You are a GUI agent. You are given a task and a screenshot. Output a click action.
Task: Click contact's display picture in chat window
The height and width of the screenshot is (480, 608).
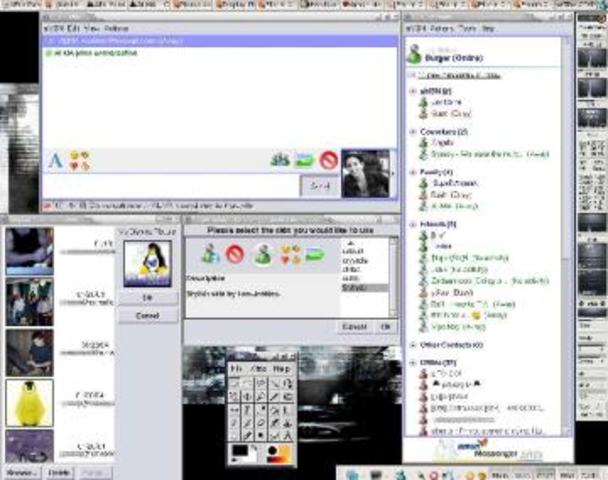(365, 173)
